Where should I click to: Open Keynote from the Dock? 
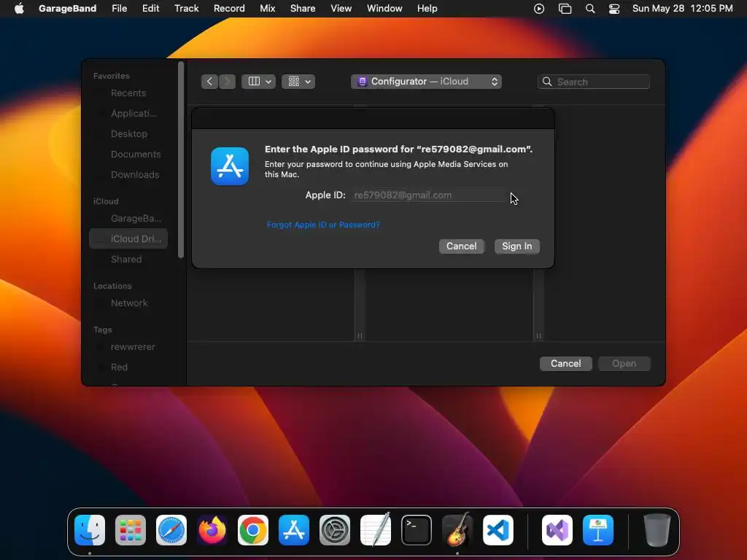click(598, 530)
